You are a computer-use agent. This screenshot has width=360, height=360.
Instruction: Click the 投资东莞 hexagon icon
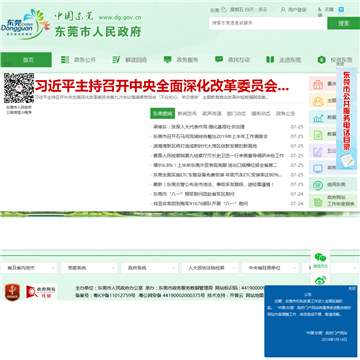[321, 60]
